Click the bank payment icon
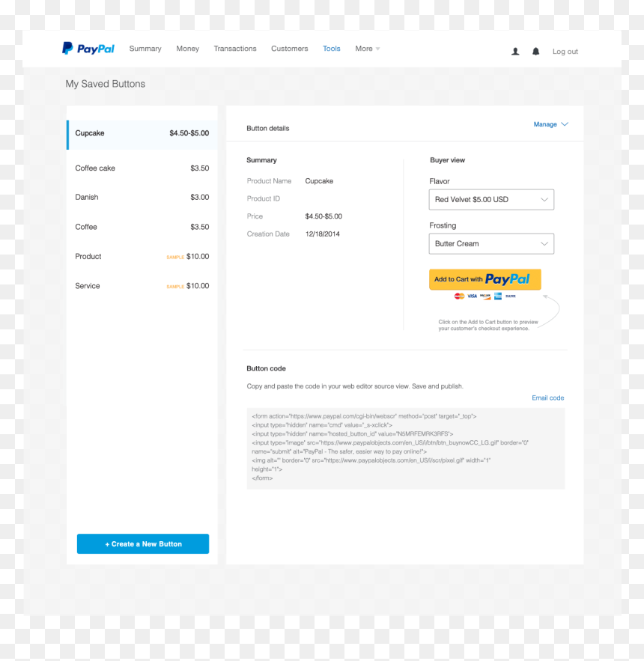This screenshot has width=644, height=661. pyautogui.click(x=511, y=296)
